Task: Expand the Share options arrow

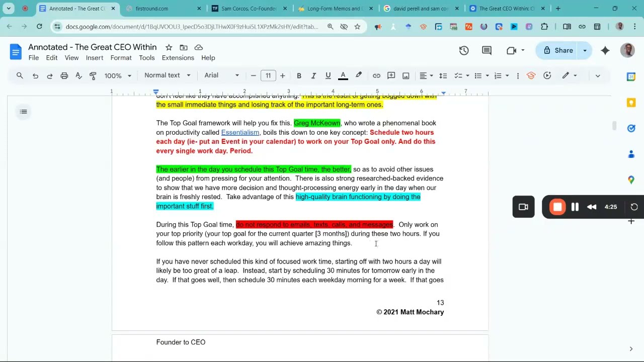Action: 585,50
